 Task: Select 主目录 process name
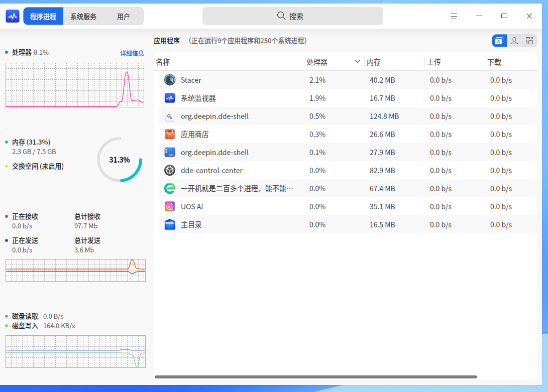[x=191, y=225]
